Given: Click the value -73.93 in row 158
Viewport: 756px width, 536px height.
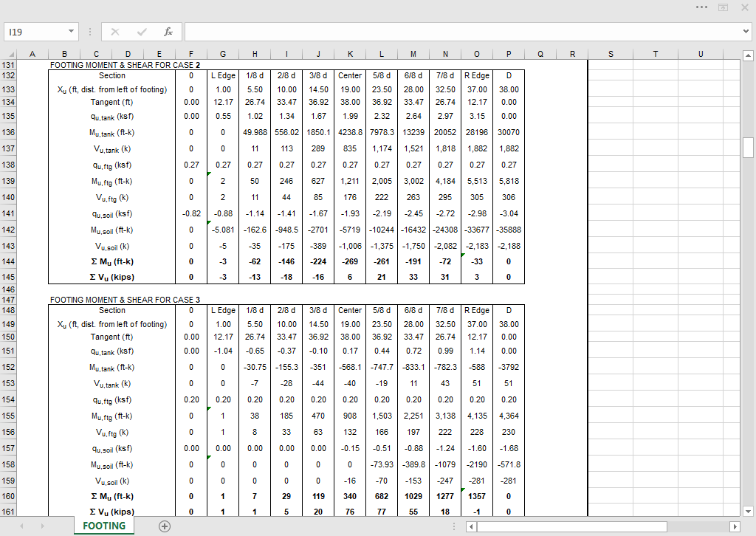Looking at the screenshot, I should 382,464.
